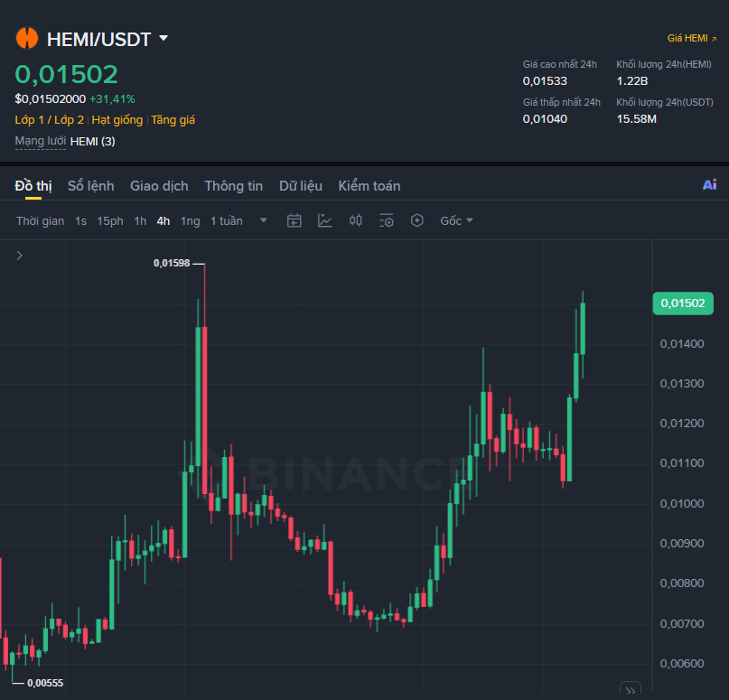
Task: Switch to the Kiểm toán tab
Action: click(x=369, y=186)
